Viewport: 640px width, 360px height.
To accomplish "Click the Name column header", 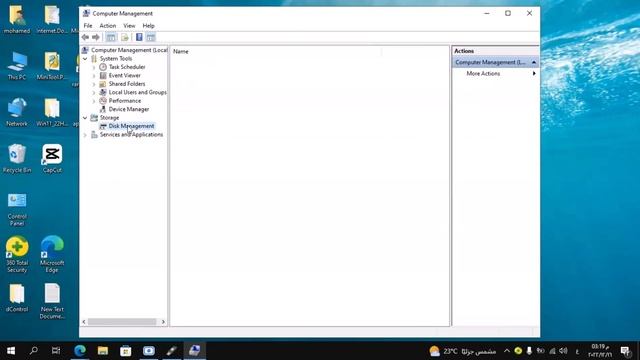I will click(x=180, y=51).
